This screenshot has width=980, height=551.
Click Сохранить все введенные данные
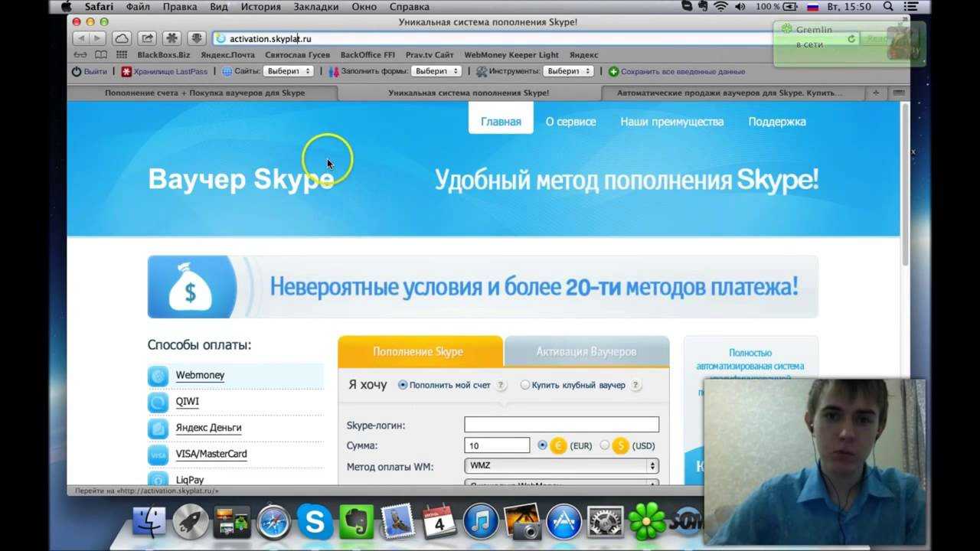(676, 71)
